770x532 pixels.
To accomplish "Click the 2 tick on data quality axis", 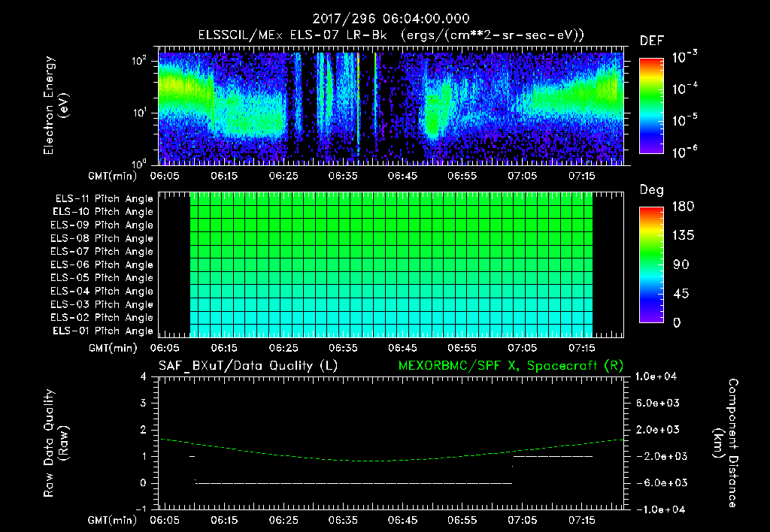I will [x=144, y=429].
